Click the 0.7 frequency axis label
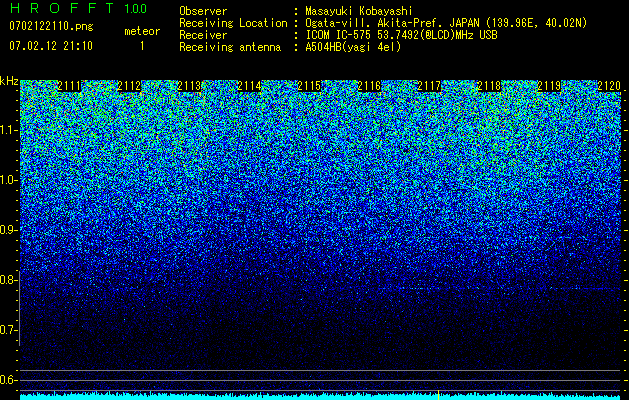 (9, 330)
